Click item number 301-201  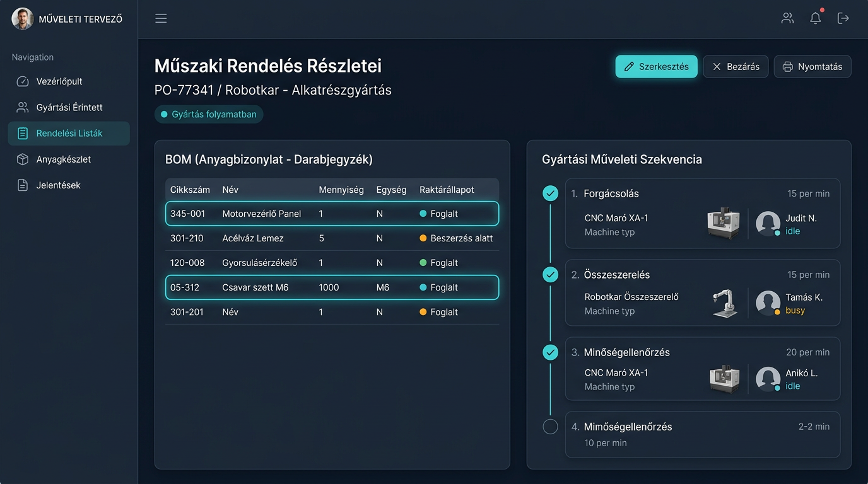[187, 312]
